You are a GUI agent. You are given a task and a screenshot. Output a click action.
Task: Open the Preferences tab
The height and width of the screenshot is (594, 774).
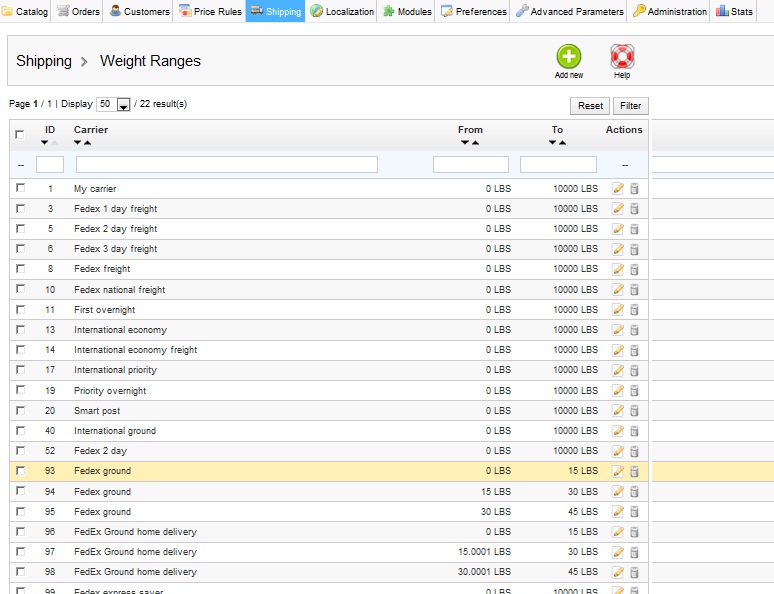pyautogui.click(x=473, y=11)
